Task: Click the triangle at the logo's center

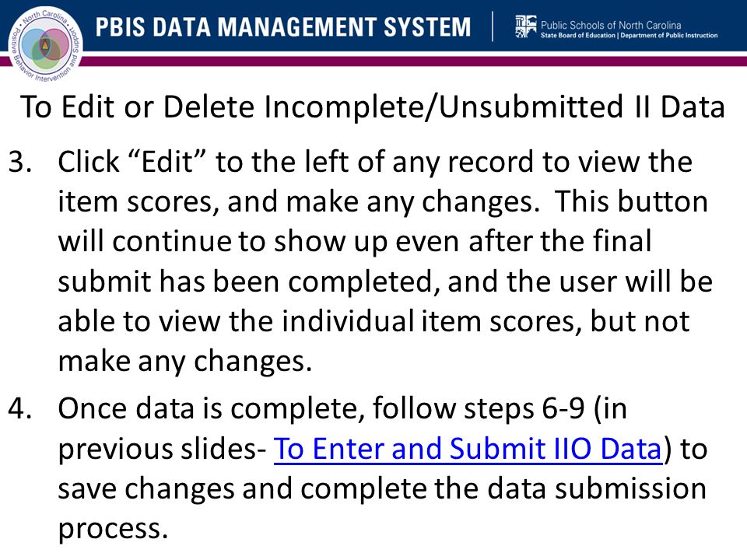Action: [x=45, y=45]
